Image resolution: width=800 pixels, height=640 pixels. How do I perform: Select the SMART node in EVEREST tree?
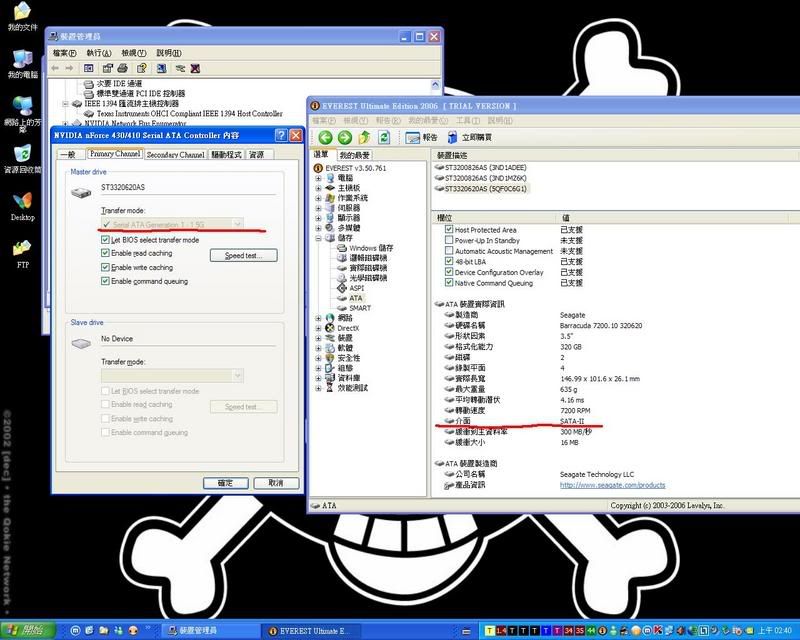pyautogui.click(x=360, y=308)
